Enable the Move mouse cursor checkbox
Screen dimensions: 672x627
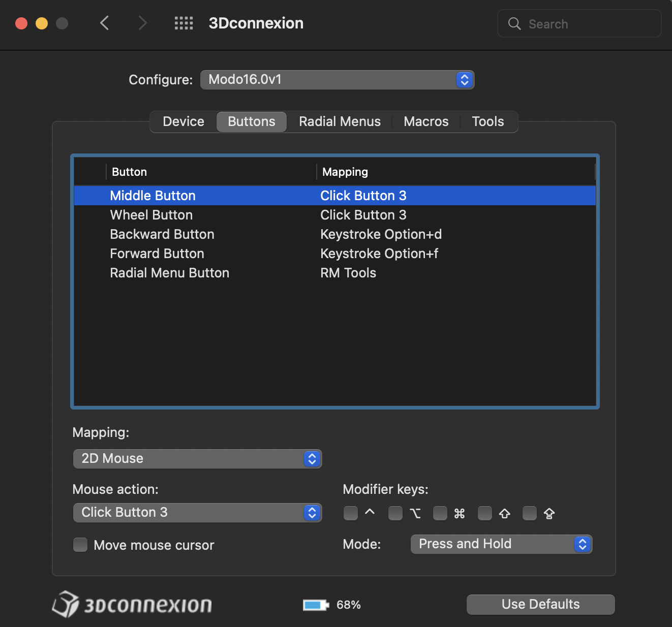point(80,545)
